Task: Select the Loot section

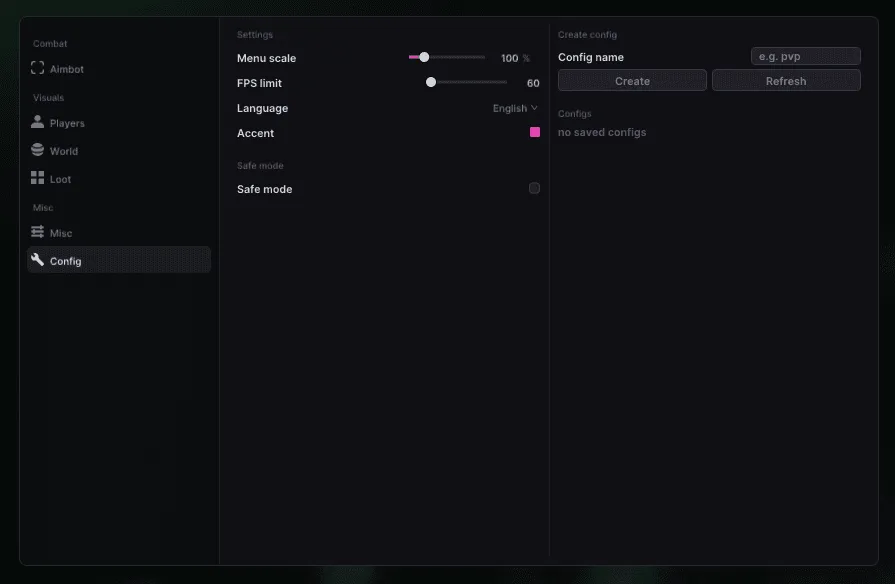Action: click(119, 179)
